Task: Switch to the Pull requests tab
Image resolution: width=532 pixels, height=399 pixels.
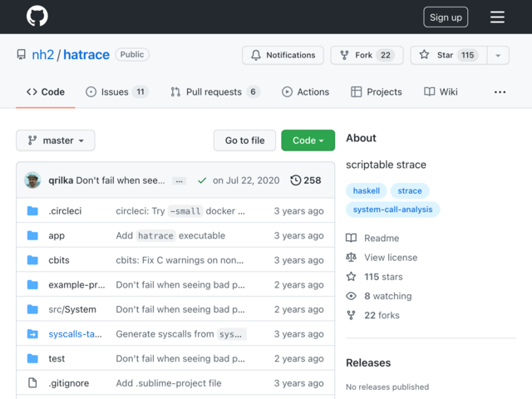Action: click(215, 92)
